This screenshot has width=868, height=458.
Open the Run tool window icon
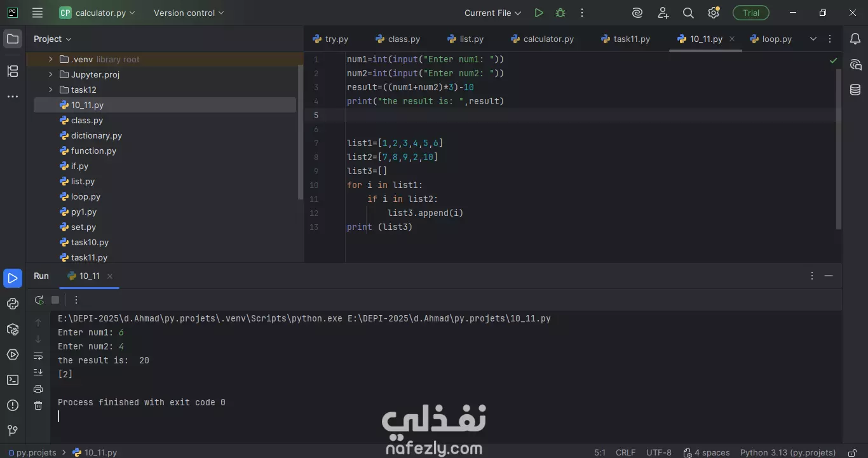click(13, 278)
